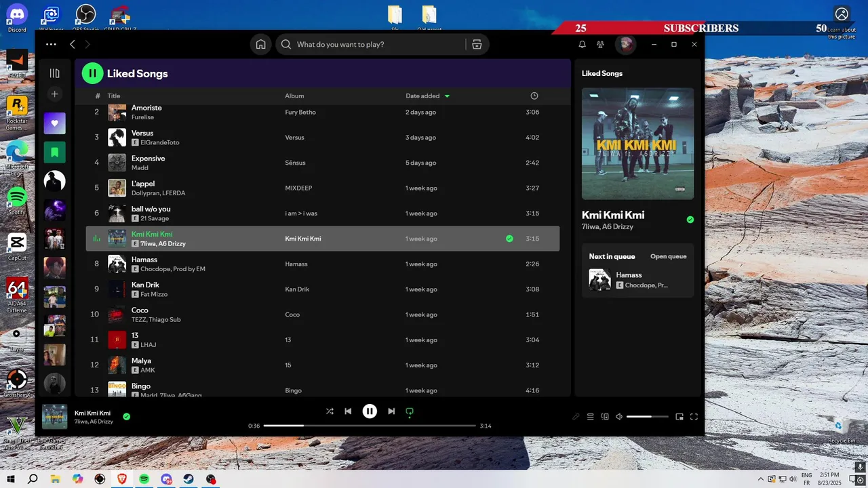Toggle the Queue view icon

pyautogui.click(x=591, y=417)
